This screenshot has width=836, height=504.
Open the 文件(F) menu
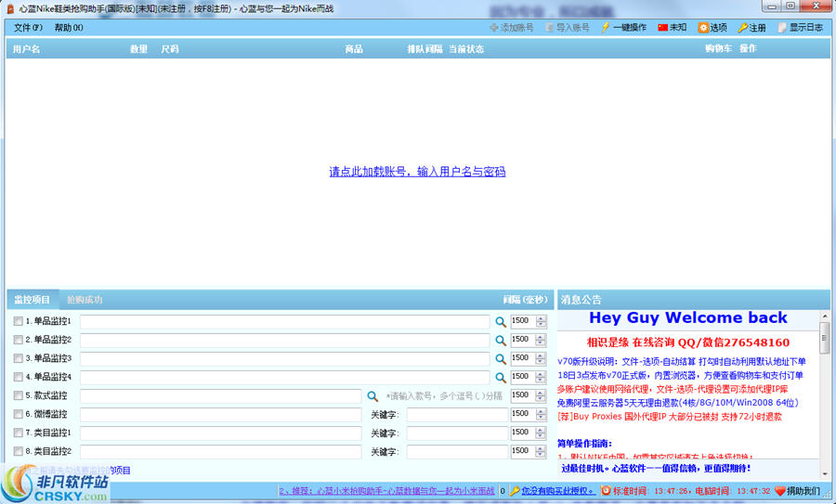(28, 28)
